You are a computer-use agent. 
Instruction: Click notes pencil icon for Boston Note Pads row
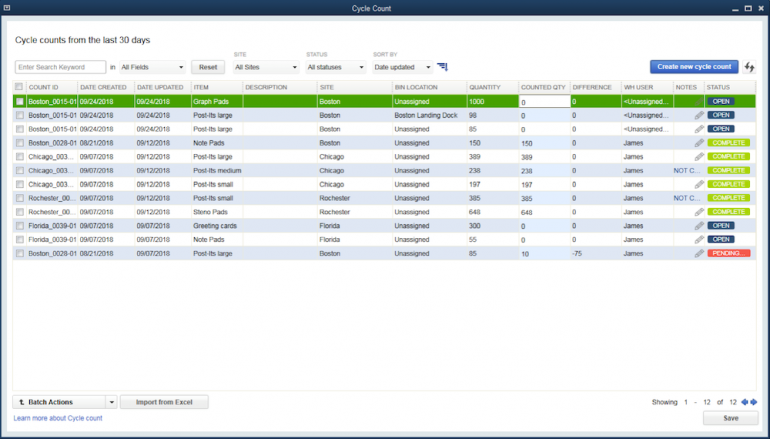coord(699,143)
